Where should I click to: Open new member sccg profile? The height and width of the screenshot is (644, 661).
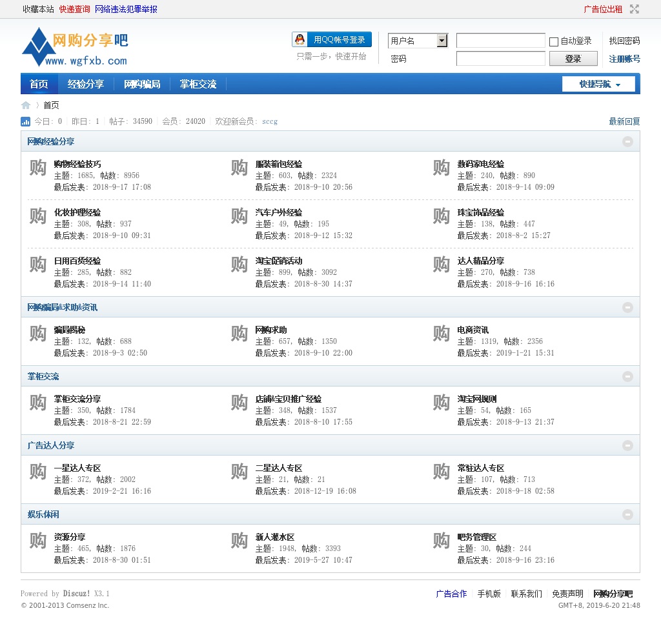point(270,122)
